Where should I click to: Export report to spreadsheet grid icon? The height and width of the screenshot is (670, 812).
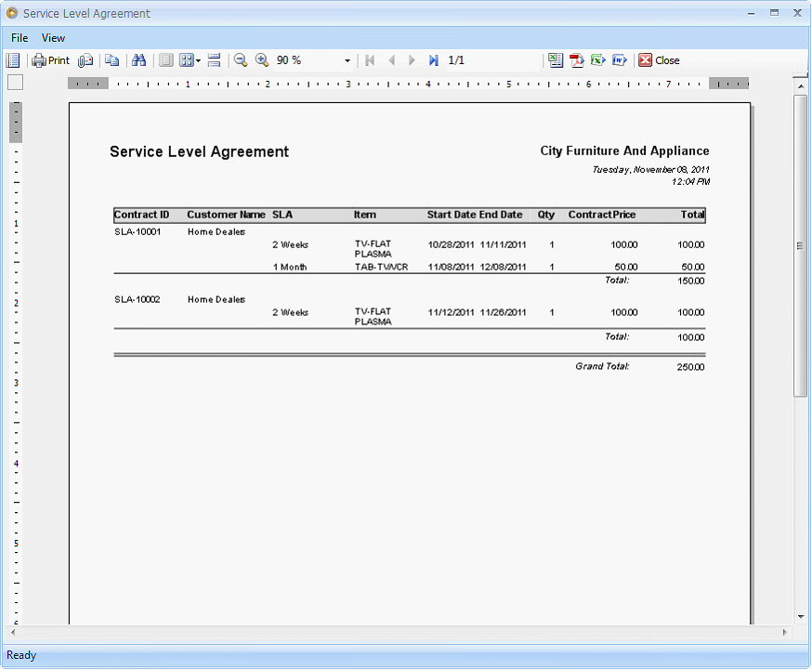(556, 60)
